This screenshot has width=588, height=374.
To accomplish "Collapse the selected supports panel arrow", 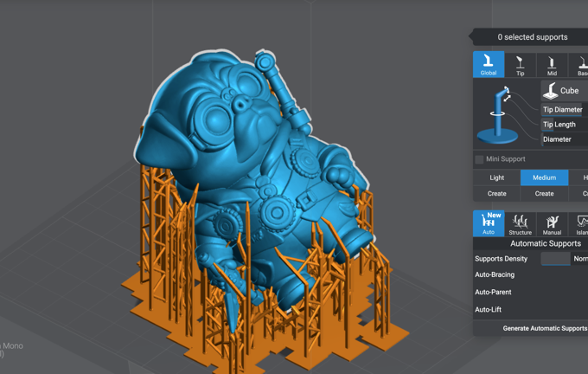I will coord(470,36).
